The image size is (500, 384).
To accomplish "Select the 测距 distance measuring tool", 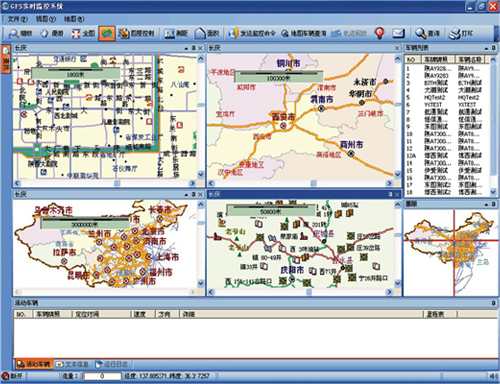I will pyautogui.click(x=177, y=33).
